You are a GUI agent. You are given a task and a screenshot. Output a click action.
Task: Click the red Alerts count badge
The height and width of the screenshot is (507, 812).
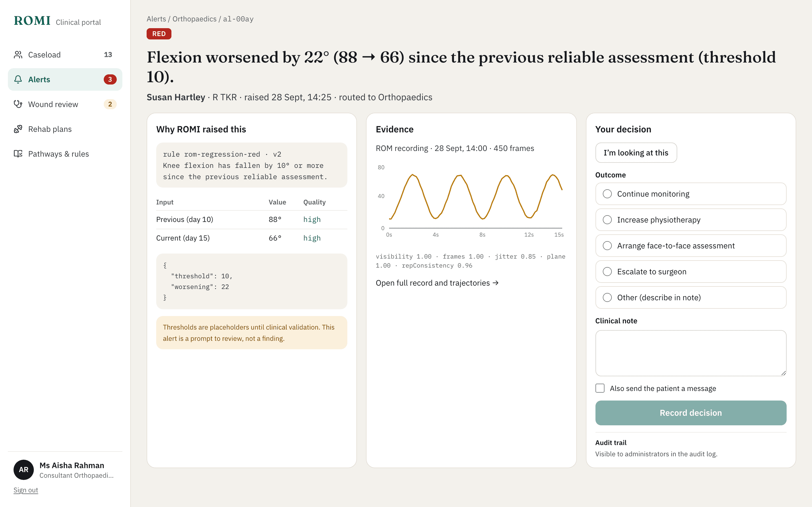110,79
